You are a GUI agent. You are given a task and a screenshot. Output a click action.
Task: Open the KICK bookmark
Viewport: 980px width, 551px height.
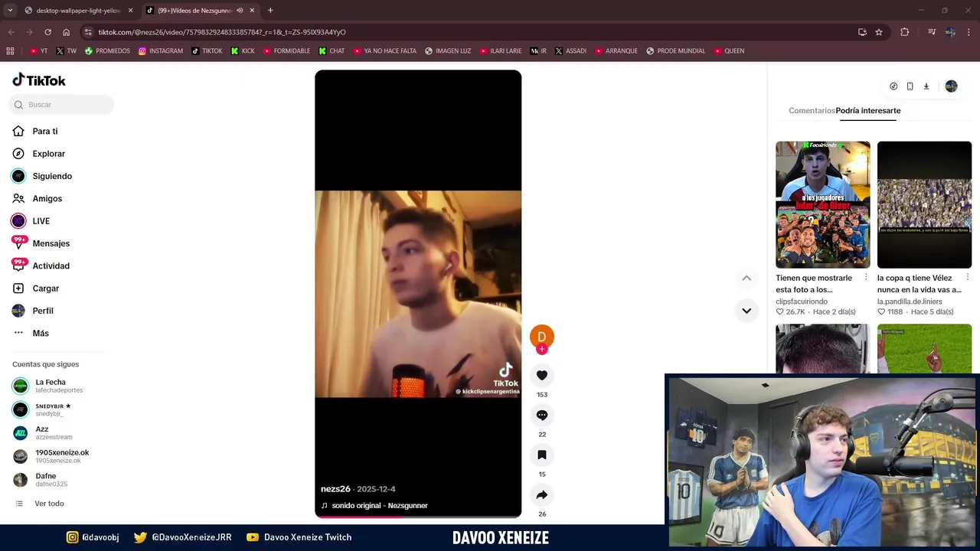click(243, 51)
